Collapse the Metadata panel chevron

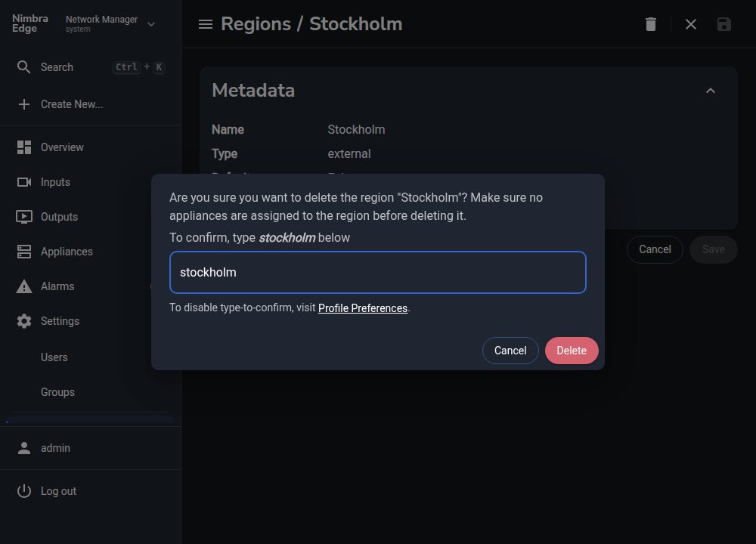(711, 91)
